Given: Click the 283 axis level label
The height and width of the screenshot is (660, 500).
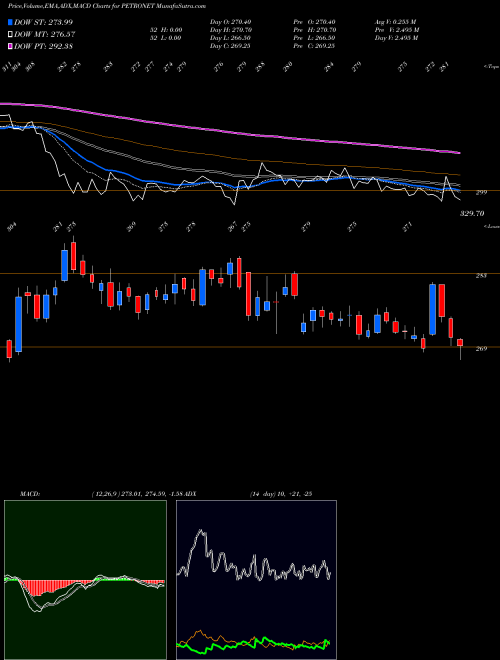Looking at the screenshot, I should point(481,276).
